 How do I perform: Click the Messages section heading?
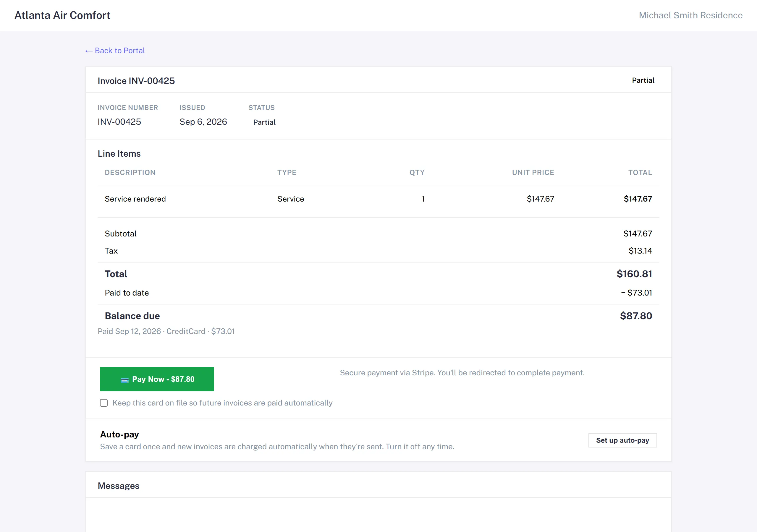click(x=118, y=486)
